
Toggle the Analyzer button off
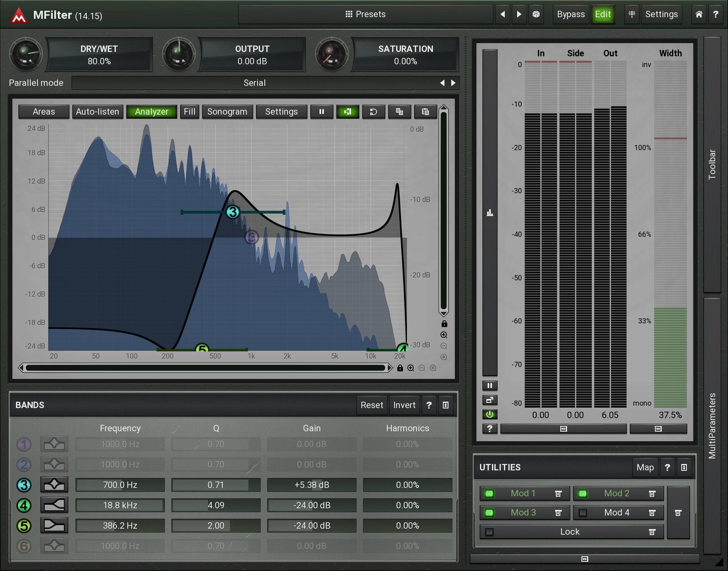(151, 112)
